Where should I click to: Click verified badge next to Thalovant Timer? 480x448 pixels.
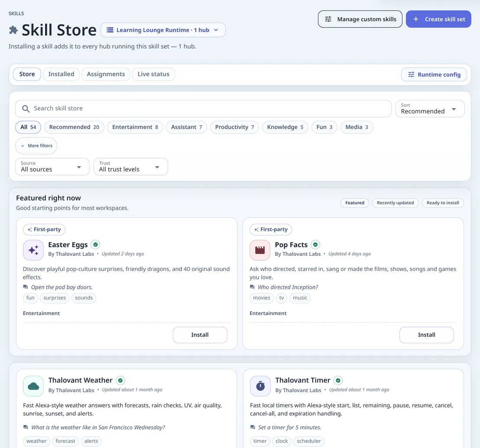[x=338, y=380]
